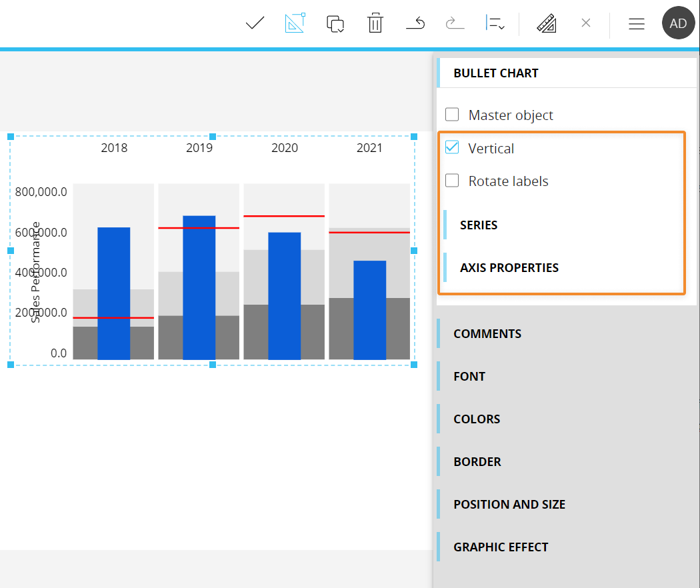Click the AD user avatar
Screen dimensions: 700x588
678,23
